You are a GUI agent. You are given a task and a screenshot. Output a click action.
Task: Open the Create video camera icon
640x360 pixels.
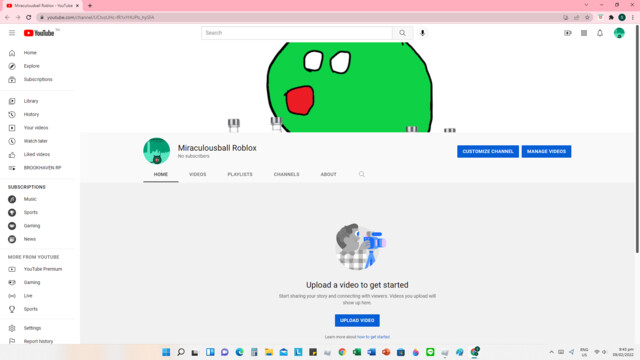568,33
